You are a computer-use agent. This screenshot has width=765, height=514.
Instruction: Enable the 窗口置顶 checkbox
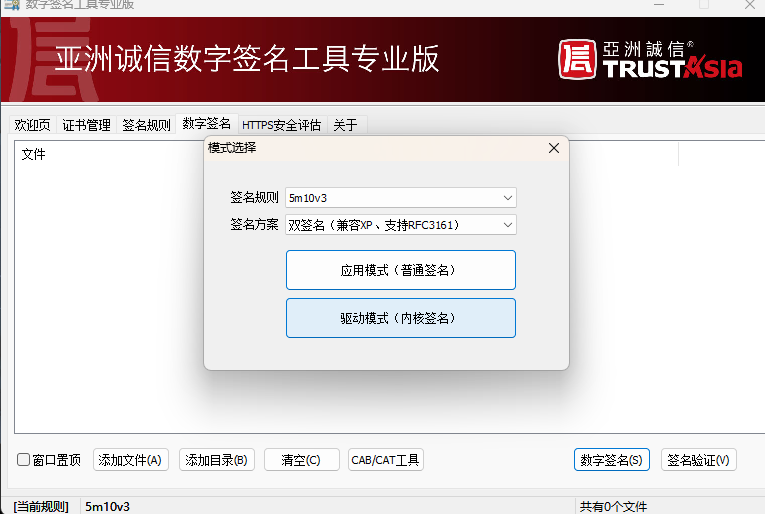pyautogui.click(x=23, y=459)
